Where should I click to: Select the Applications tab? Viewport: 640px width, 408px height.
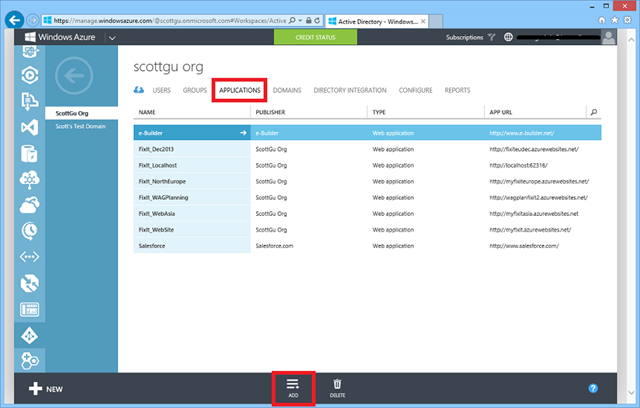pos(240,90)
